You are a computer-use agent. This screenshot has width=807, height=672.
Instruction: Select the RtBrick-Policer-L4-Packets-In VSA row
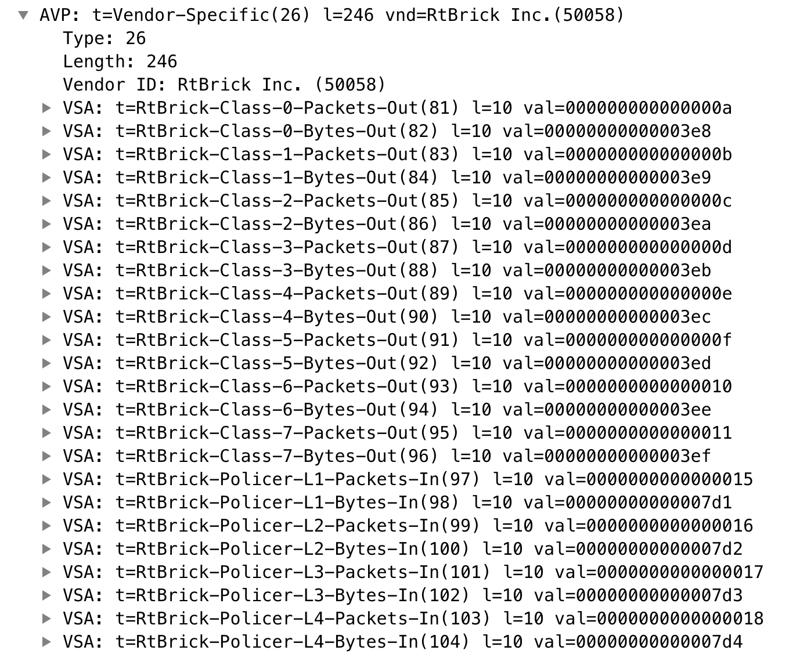pyautogui.click(x=413, y=619)
